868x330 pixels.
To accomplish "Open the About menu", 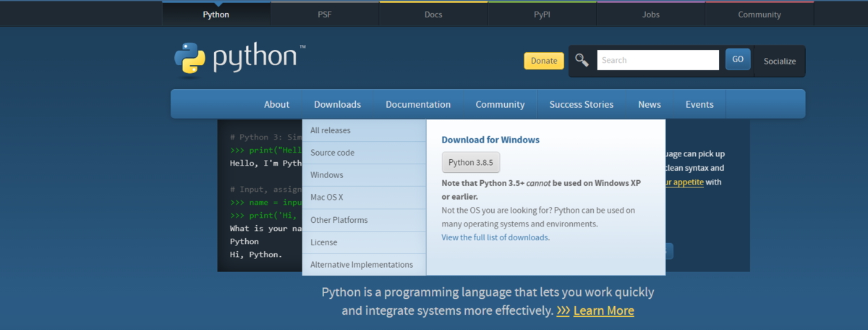I will pyautogui.click(x=276, y=104).
